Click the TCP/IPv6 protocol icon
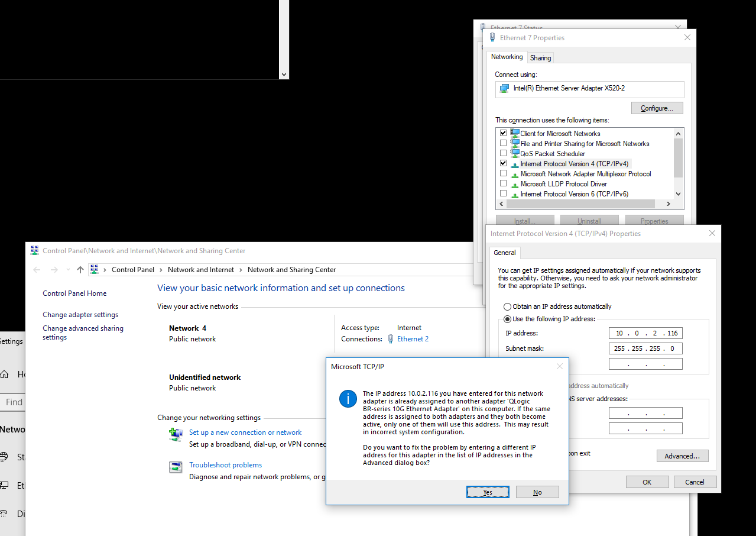756x536 pixels. (515, 194)
